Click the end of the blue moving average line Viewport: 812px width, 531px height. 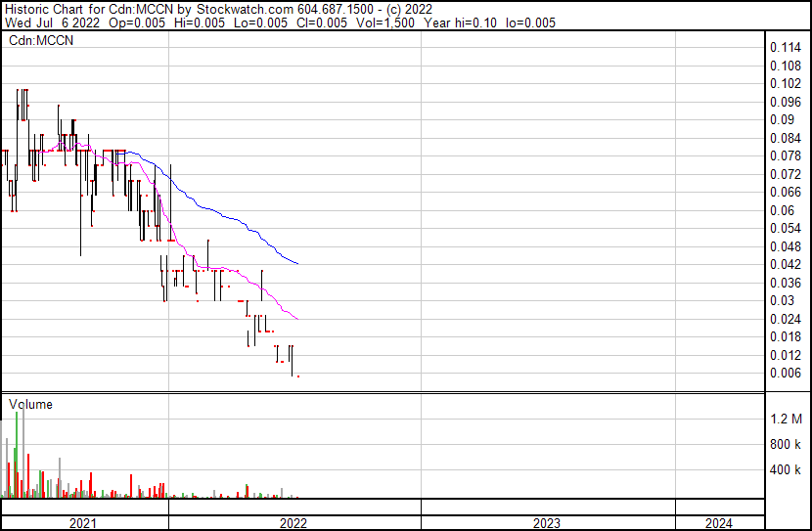coord(297,264)
